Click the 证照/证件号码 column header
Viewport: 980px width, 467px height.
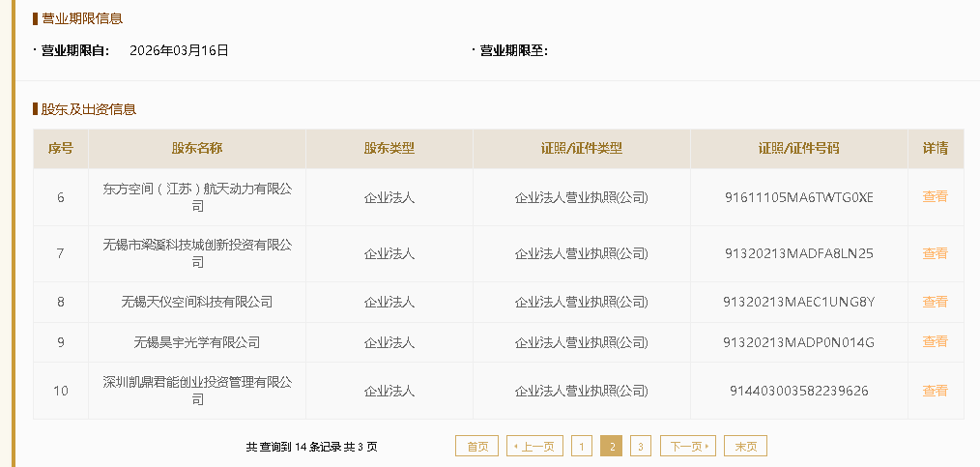[798, 149]
